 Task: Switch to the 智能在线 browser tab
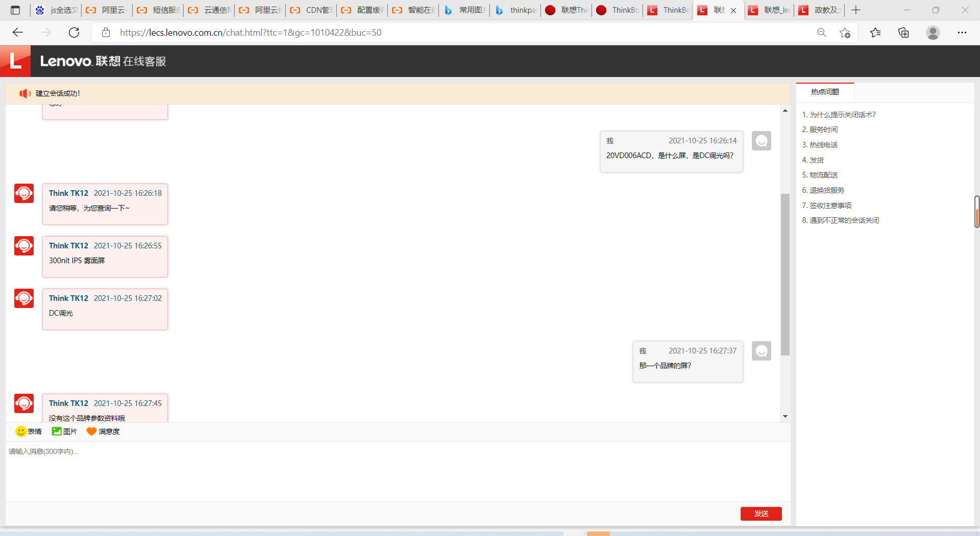coord(413,10)
